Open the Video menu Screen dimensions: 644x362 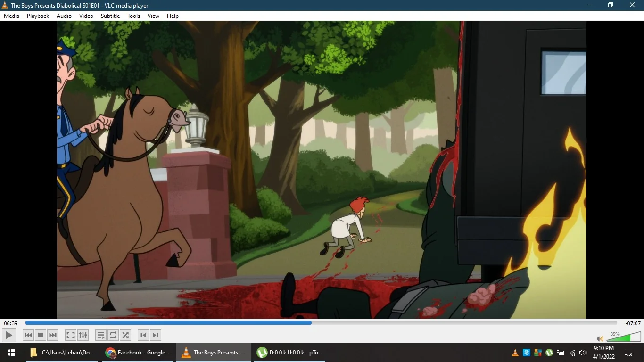[86, 16]
